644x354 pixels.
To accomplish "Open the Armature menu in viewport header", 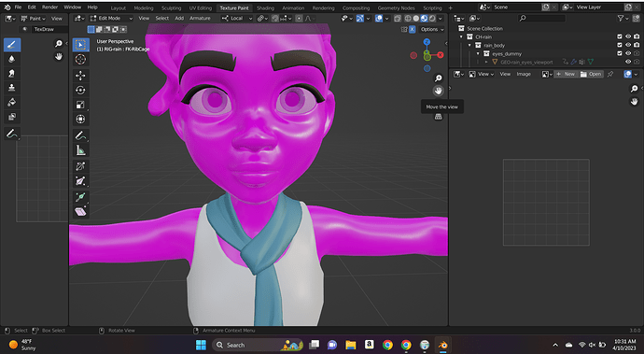I will [200, 18].
